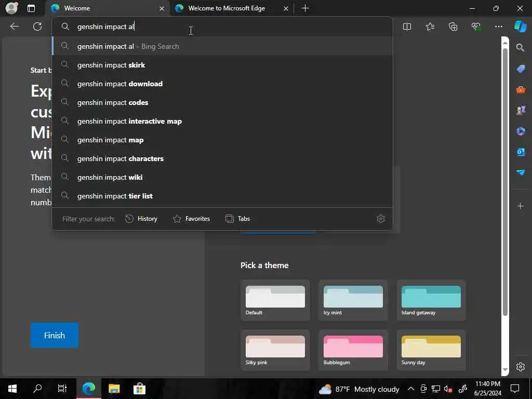
Task: Filter search by Favorites
Action: point(191,219)
